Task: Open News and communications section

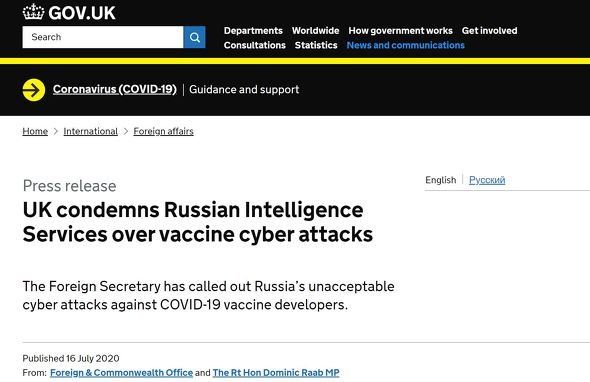Action: (406, 45)
